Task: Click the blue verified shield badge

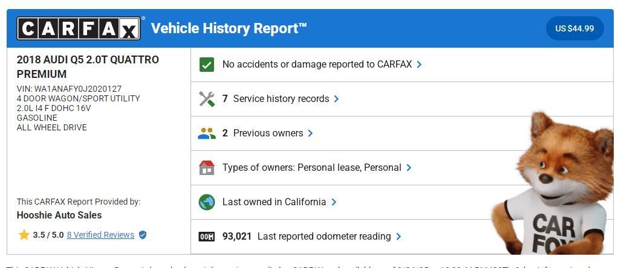Action: [x=143, y=235]
